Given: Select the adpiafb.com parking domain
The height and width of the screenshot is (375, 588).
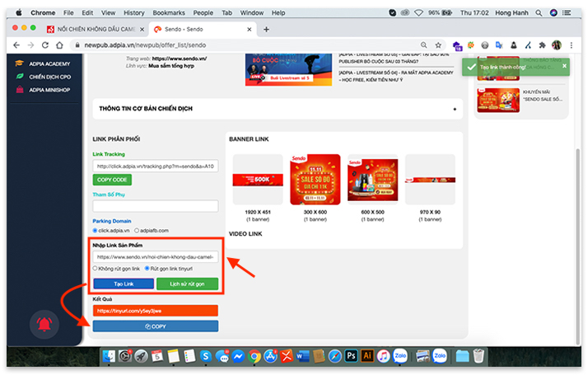Looking at the screenshot, I should (x=137, y=231).
